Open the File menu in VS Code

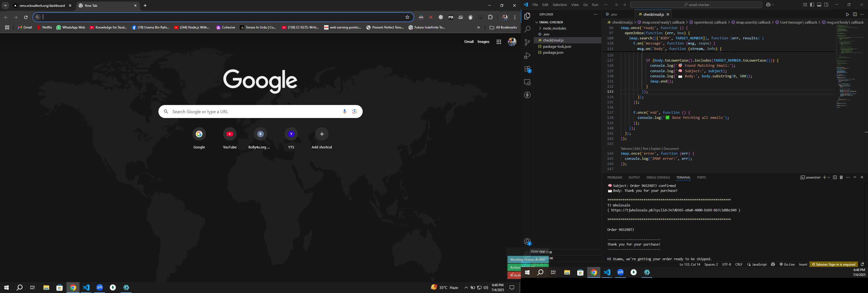(535, 5)
